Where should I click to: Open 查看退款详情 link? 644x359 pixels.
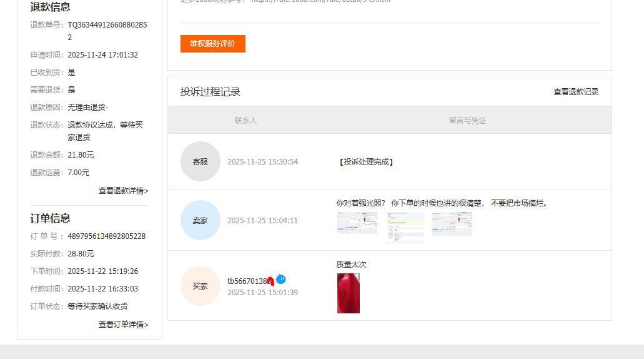pyautogui.click(x=123, y=190)
